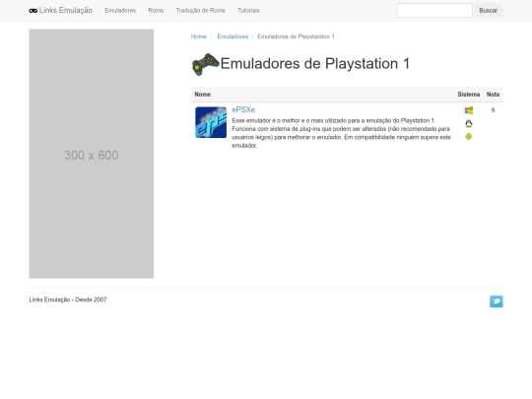Open Tradução de Roms in navbar
This screenshot has height=399, width=532.
[201, 11]
